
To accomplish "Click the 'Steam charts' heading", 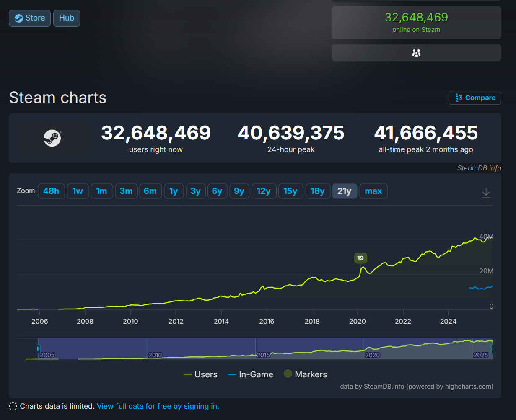I will click(58, 98).
